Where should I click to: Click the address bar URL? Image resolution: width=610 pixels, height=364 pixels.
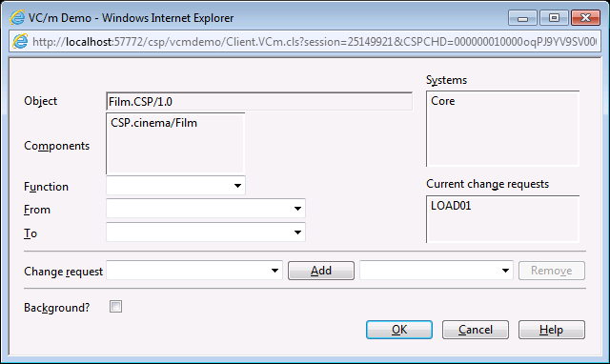[315, 42]
